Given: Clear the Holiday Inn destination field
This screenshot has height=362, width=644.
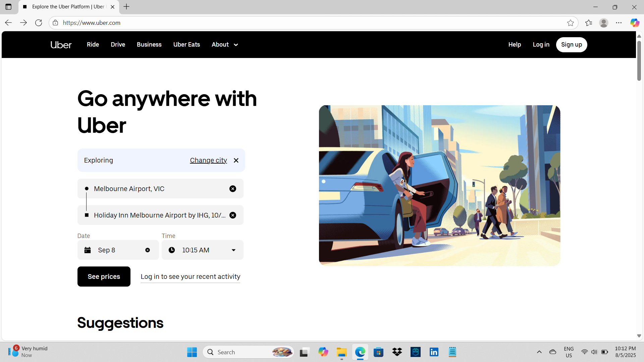Looking at the screenshot, I should coord(233,215).
